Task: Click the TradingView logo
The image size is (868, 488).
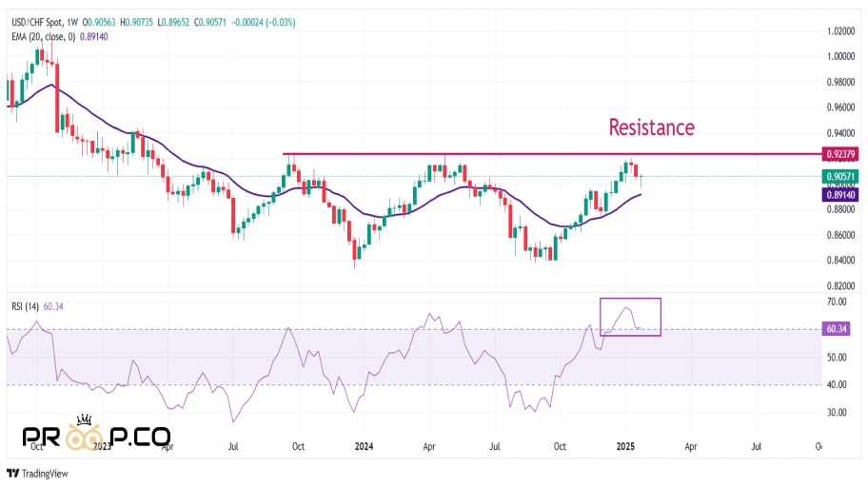Action: (x=37, y=474)
